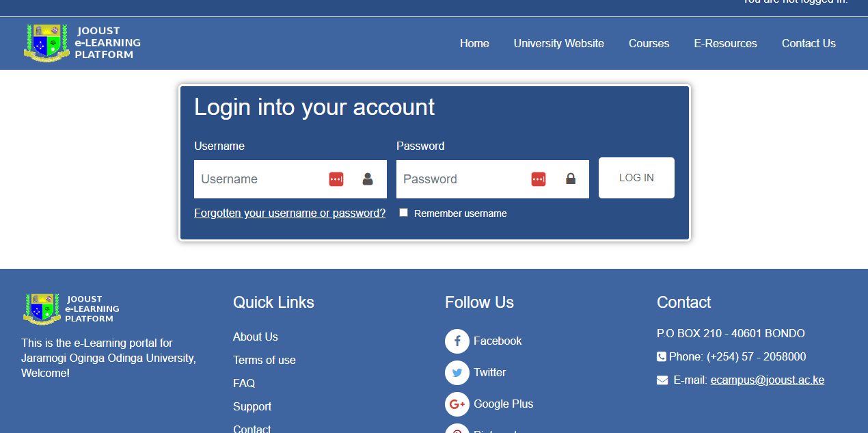Open the Home menu item
The height and width of the screenshot is (433, 868).
(474, 43)
